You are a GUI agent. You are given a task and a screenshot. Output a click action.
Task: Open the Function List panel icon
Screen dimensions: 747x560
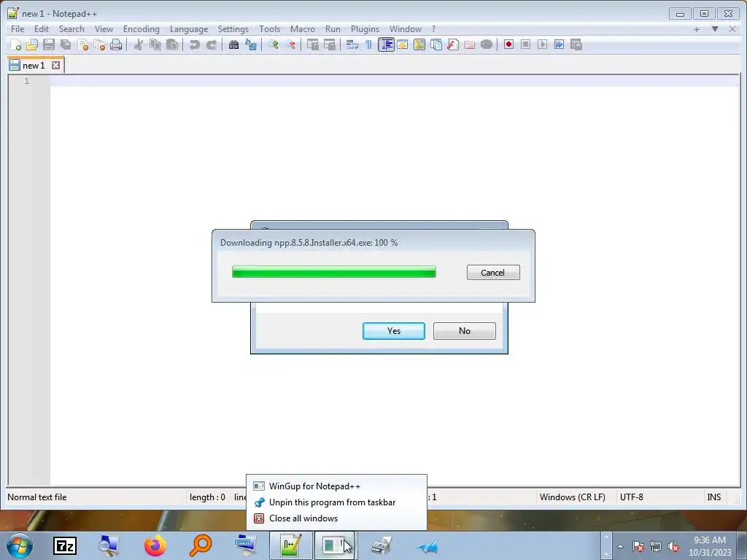coord(452,44)
